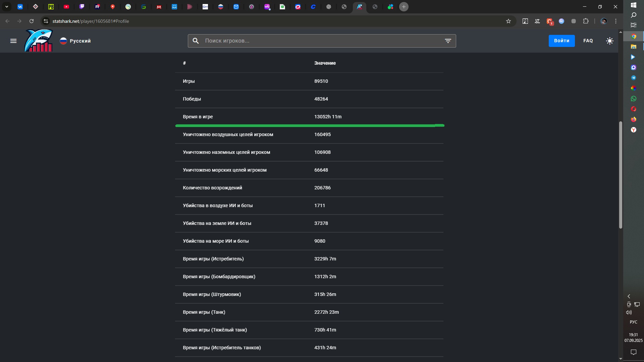Image resolution: width=644 pixels, height=362 pixels.
Task: Open search filter options icon
Action: pos(448,41)
